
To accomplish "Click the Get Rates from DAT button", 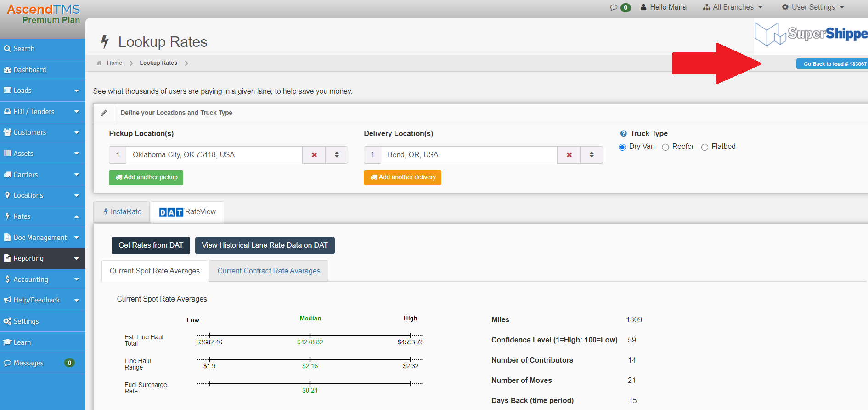I will point(151,245).
